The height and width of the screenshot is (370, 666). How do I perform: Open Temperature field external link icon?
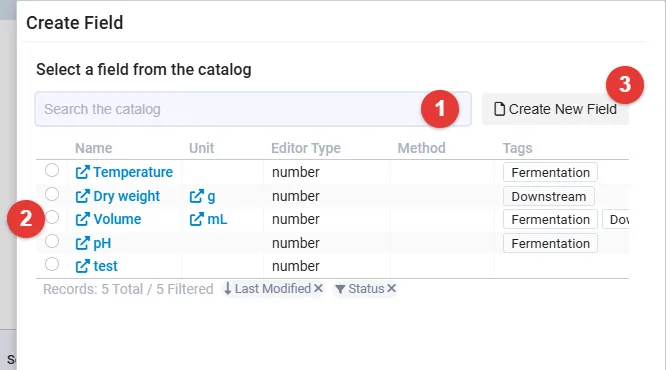pyautogui.click(x=82, y=172)
